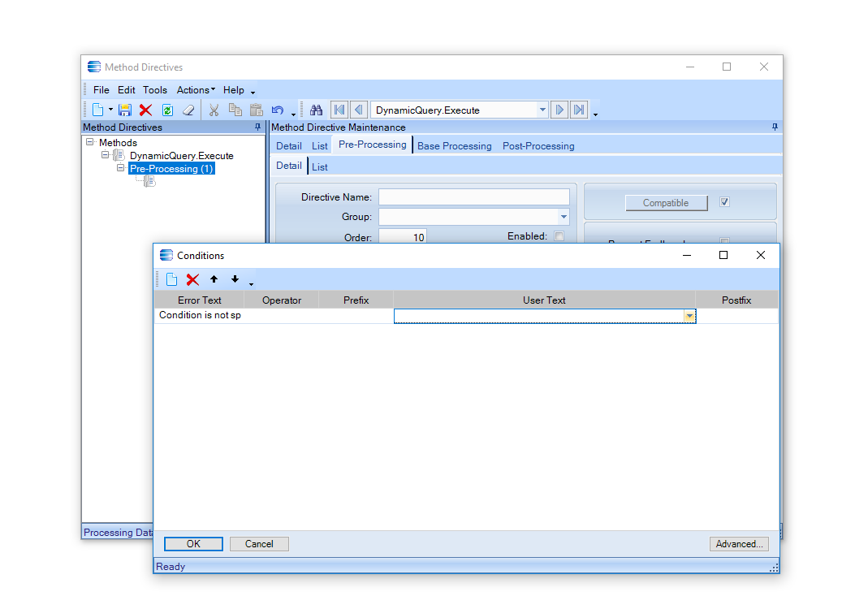Click the Clear eraser icon
The image size is (868, 596).
point(188,110)
